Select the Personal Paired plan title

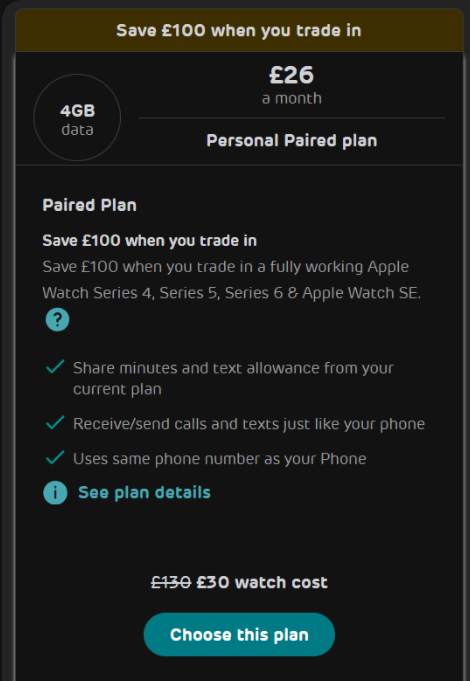(x=291, y=141)
